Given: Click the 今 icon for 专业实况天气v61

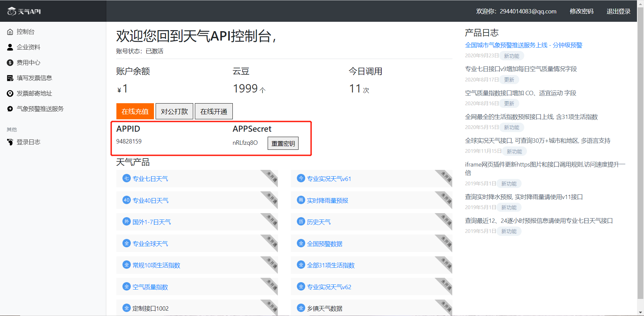Looking at the screenshot, I should 301,178.
